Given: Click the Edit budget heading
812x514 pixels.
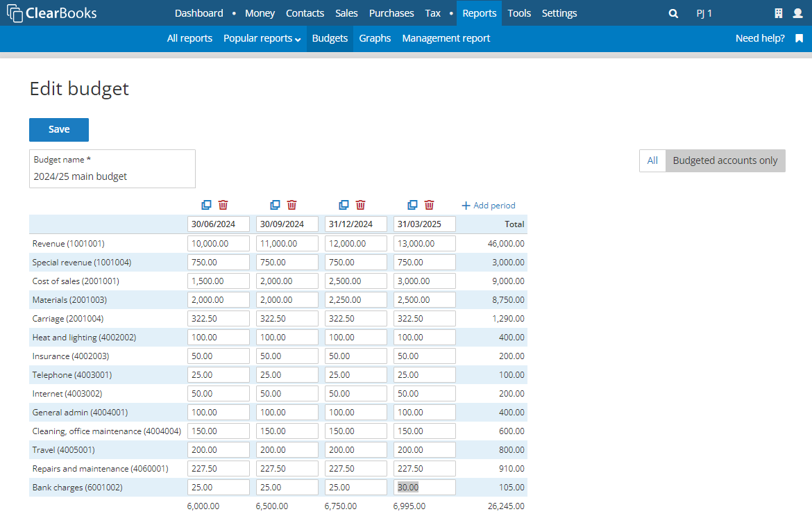Looking at the screenshot, I should click(x=79, y=89).
